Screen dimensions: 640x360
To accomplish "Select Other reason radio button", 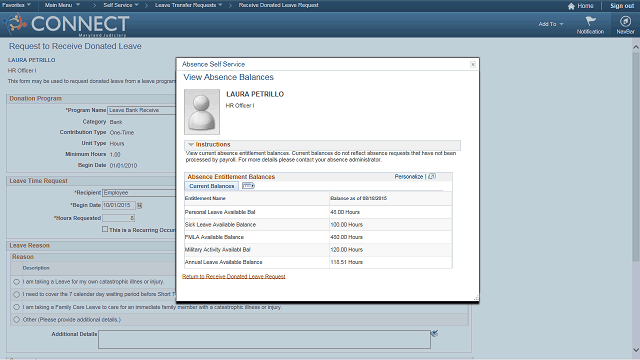I will [16, 320].
